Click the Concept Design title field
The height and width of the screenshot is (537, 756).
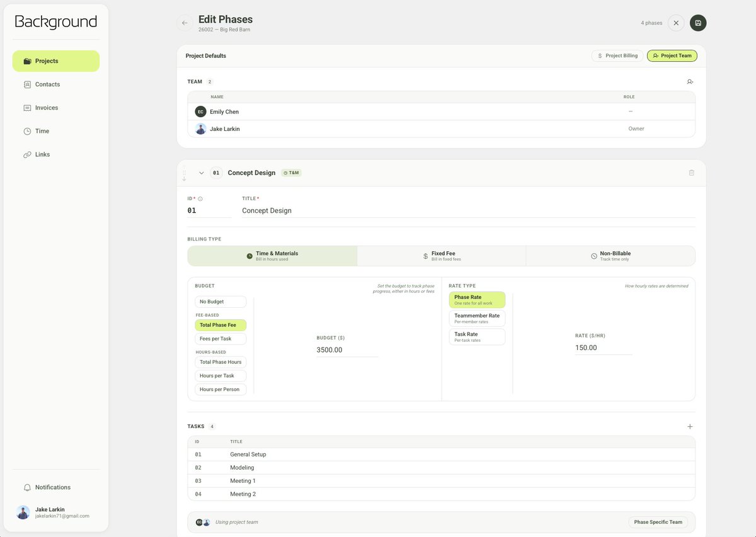point(468,211)
